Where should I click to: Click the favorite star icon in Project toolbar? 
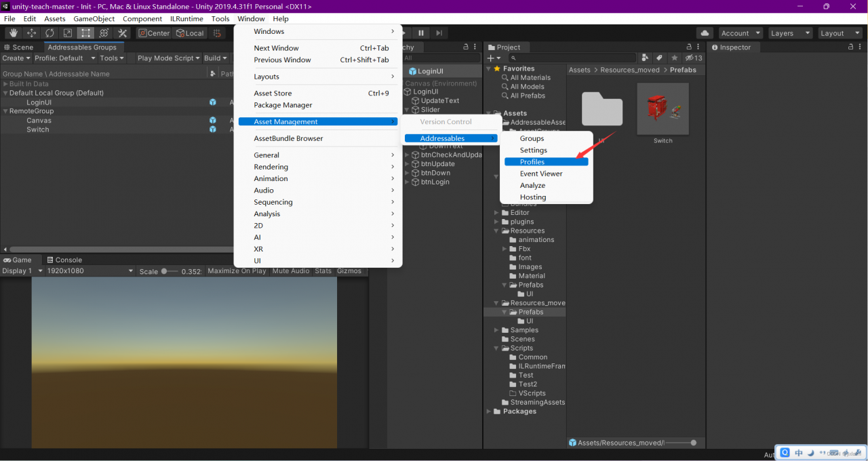pos(675,58)
